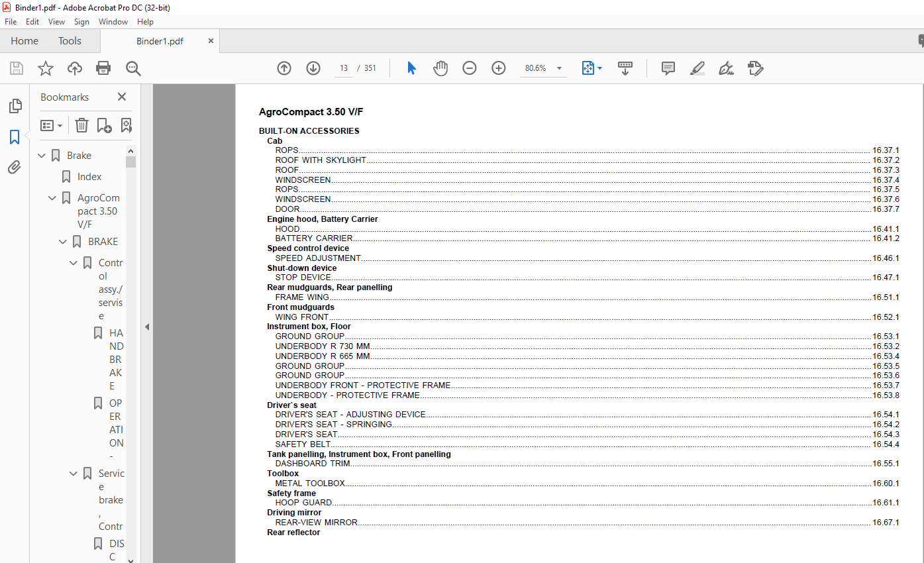Choose the arrow selection tool
Image resolution: width=924 pixels, height=563 pixels.
pyautogui.click(x=411, y=68)
